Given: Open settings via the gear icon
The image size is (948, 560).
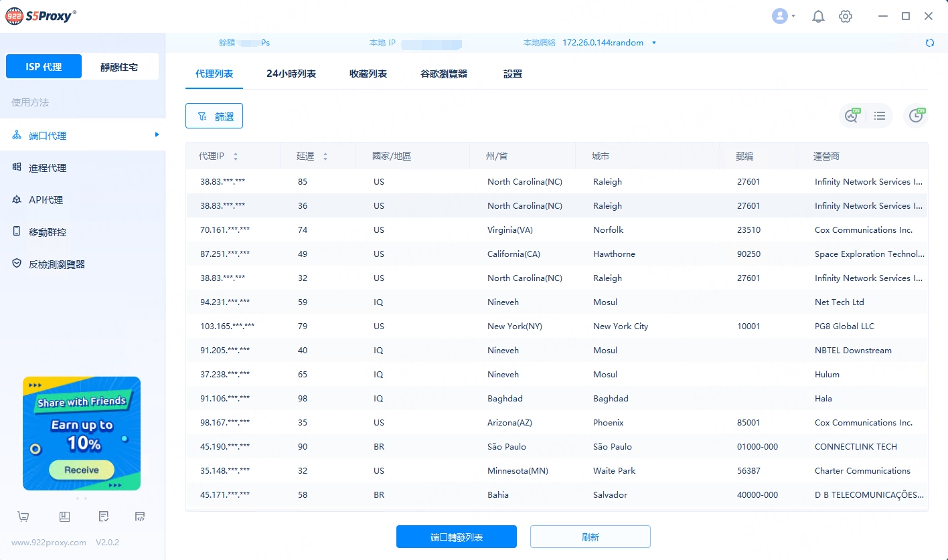Looking at the screenshot, I should pos(846,17).
